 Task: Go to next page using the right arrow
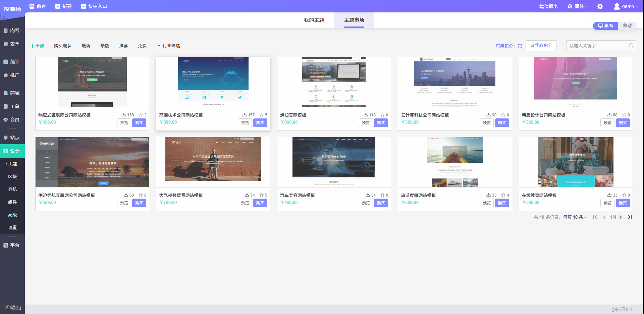[621, 217]
